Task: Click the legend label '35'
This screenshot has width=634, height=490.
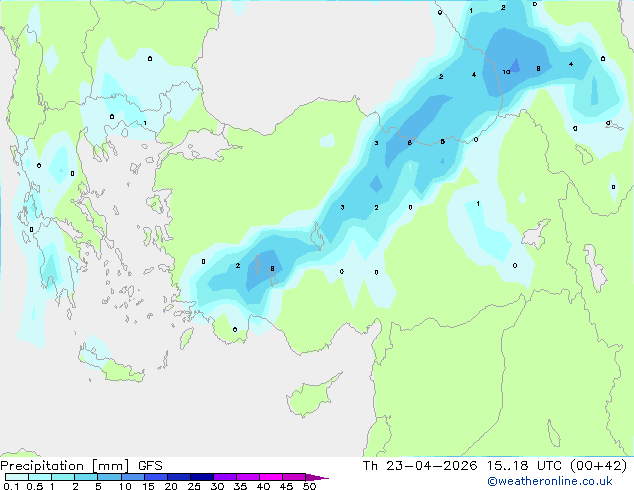Action: pos(240,486)
